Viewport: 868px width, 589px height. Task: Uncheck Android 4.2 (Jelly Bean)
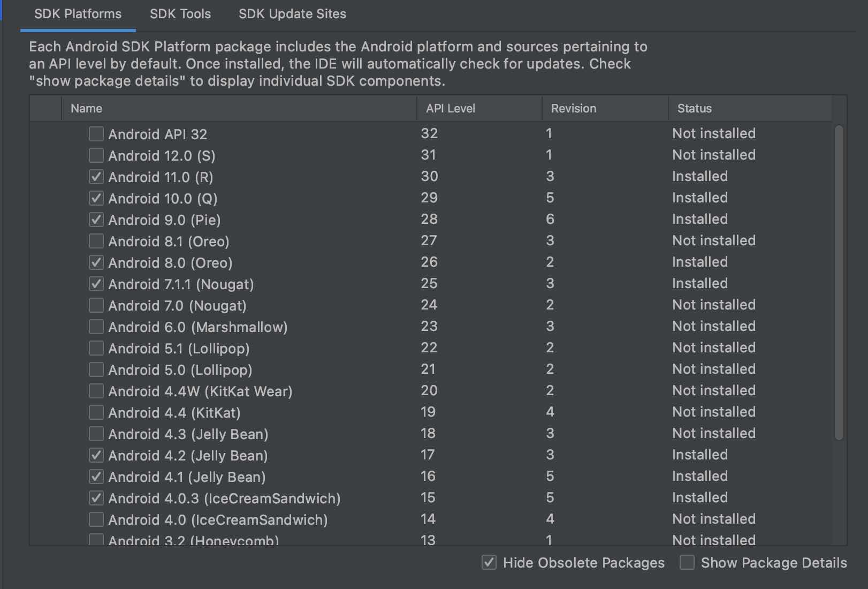click(96, 455)
